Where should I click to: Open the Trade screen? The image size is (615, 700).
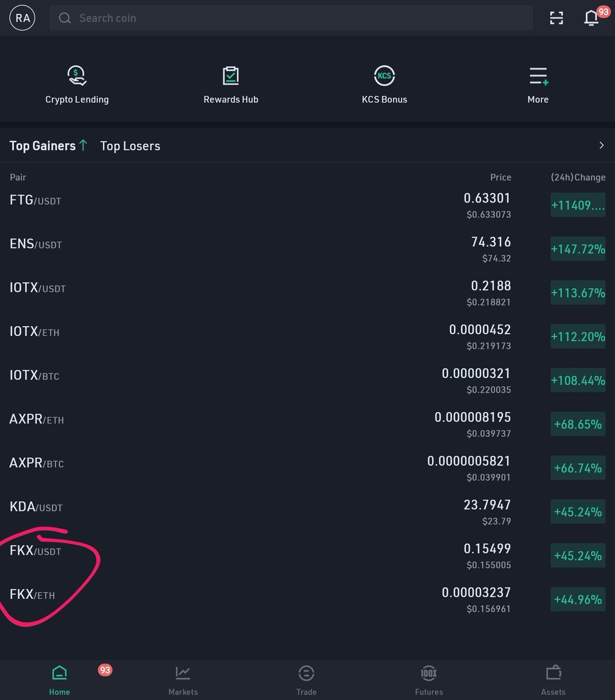pyautogui.click(x=306, y=680)
